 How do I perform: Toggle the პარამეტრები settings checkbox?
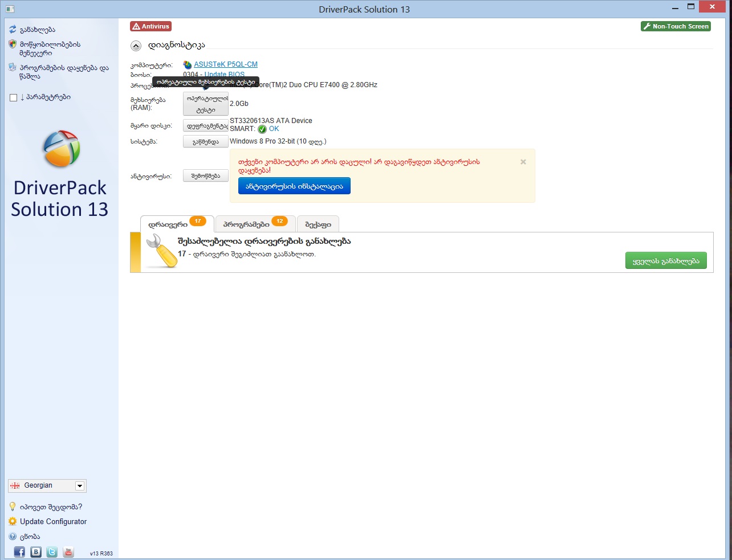[x=14, y=97]
